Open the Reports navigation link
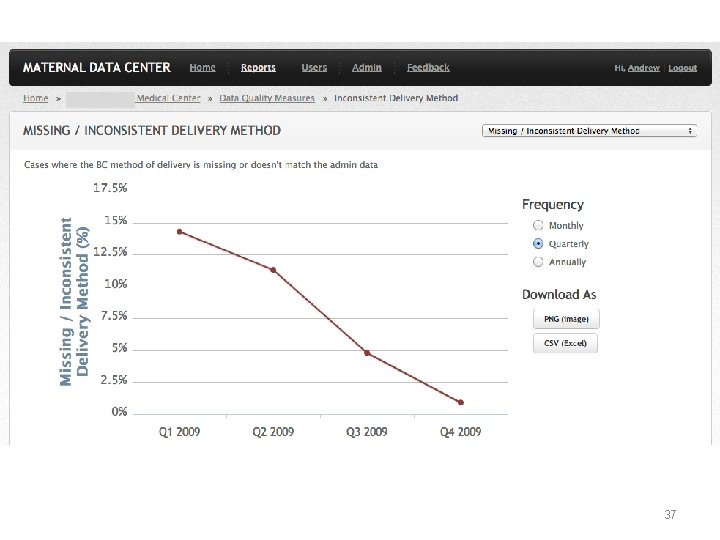This screenshot has height=540, width=720. click(x=258, y=68)
